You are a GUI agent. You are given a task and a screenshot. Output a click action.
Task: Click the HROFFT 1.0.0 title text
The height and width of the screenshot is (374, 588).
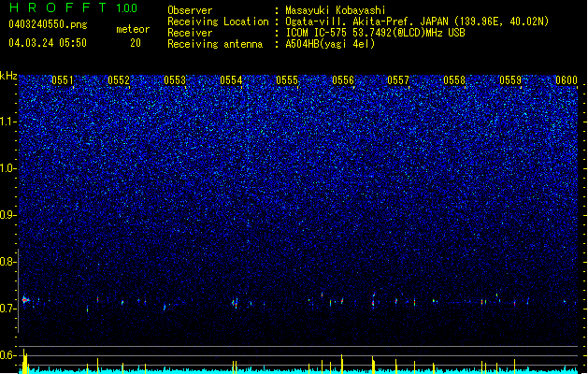[73, 7]
